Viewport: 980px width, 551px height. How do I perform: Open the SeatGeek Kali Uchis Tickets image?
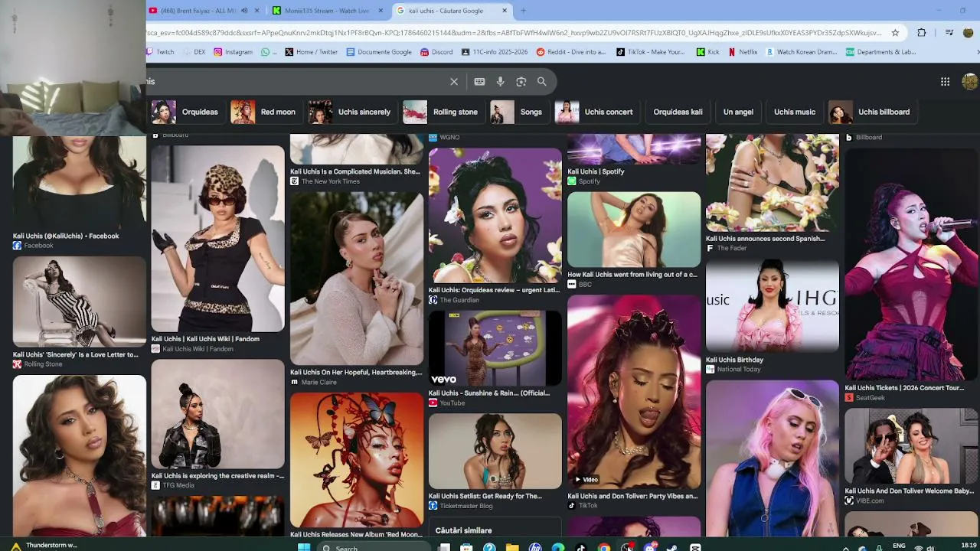click(910, 265)
